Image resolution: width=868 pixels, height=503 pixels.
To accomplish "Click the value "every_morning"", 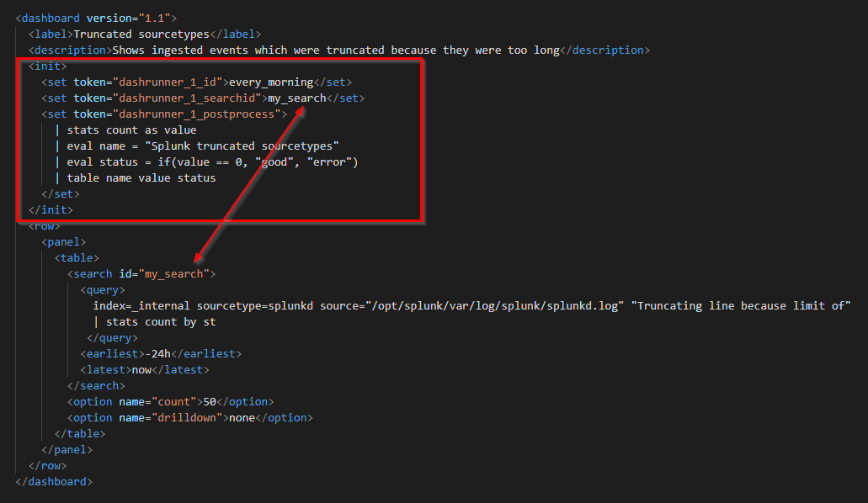I will (271, 82).
